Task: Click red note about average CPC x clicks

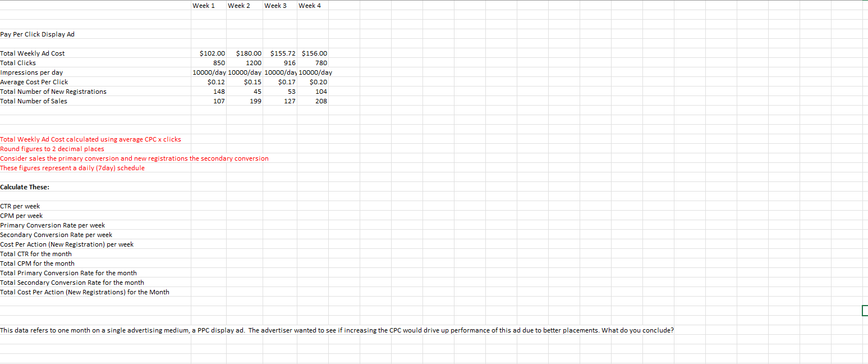Action: (x=90, y=139)
